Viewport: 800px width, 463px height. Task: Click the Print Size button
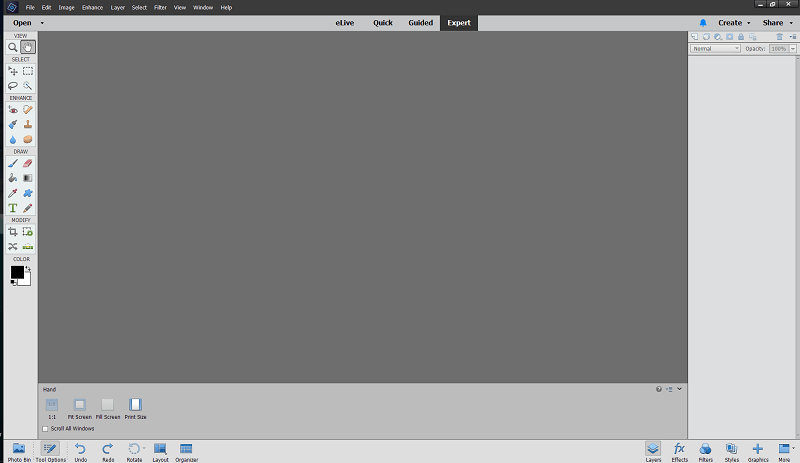click(x=135, y=408)
